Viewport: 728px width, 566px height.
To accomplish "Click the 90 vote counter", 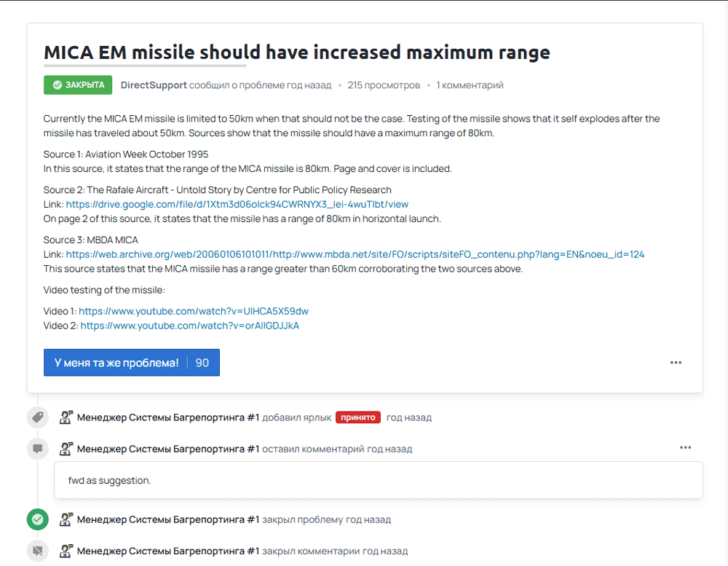I will 202,363.
